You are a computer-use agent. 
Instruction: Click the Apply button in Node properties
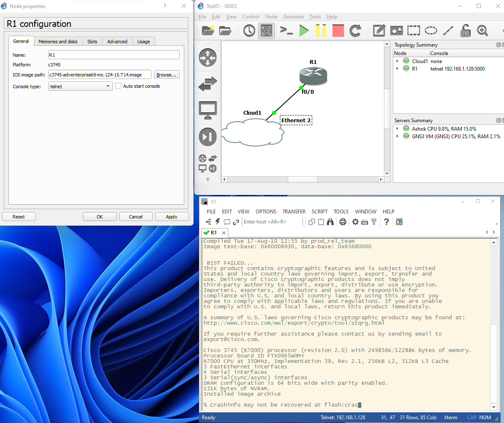pyautogui.click(x=172, y=217)
